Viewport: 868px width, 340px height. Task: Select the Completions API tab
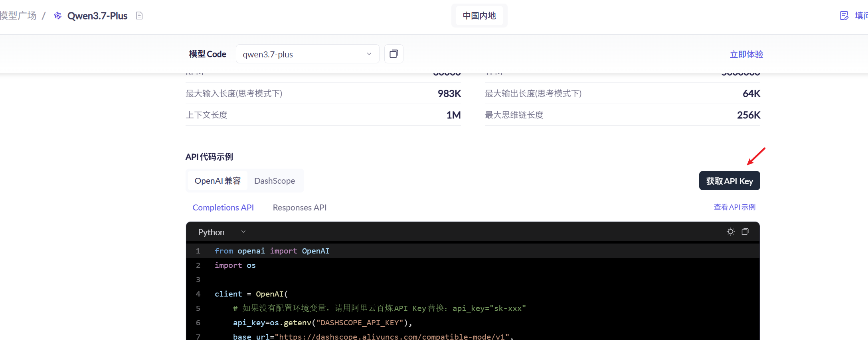223,207
